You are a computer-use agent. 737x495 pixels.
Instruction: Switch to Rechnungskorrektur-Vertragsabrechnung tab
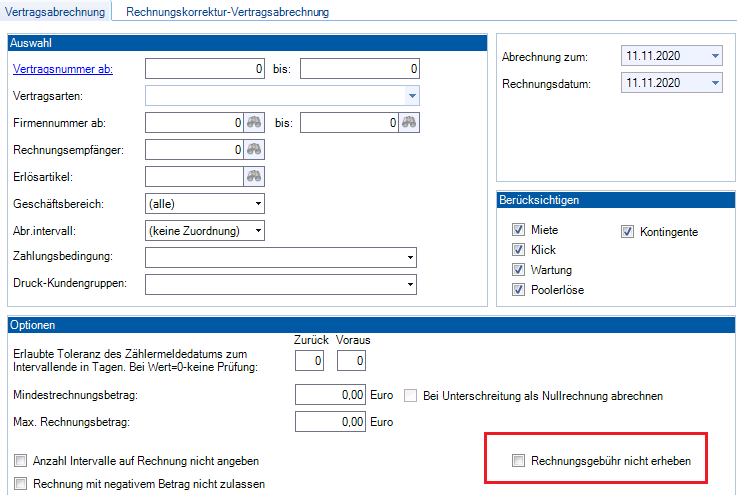point(227,12)
